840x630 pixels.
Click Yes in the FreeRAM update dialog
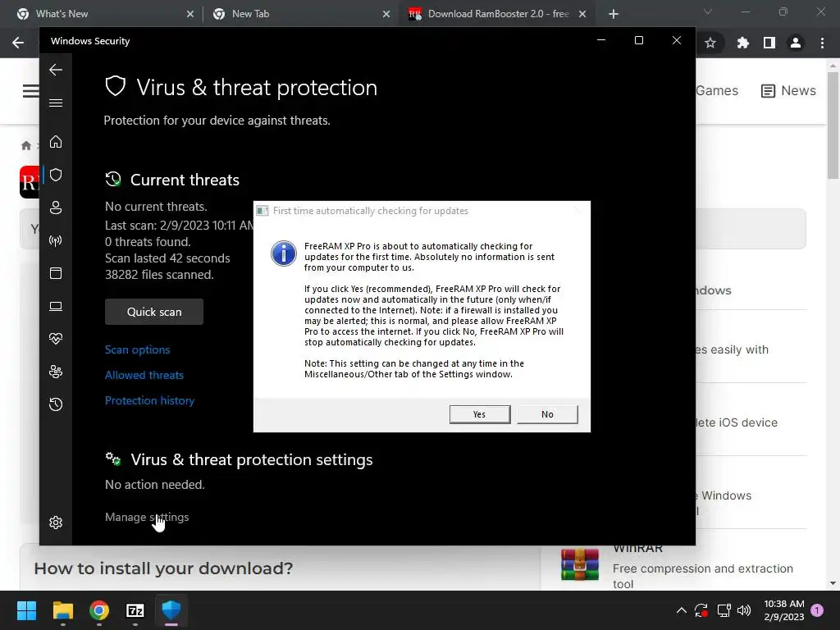click(479, 414)
